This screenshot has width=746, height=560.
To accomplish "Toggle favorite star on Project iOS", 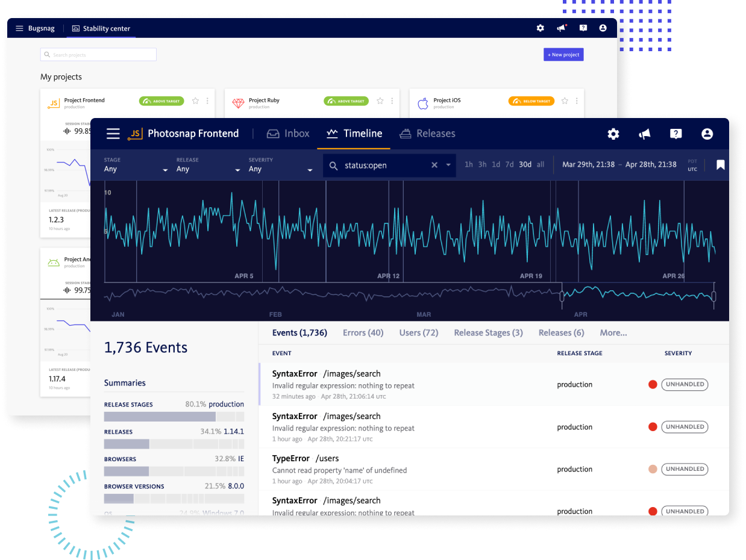I will click(565, 101).
